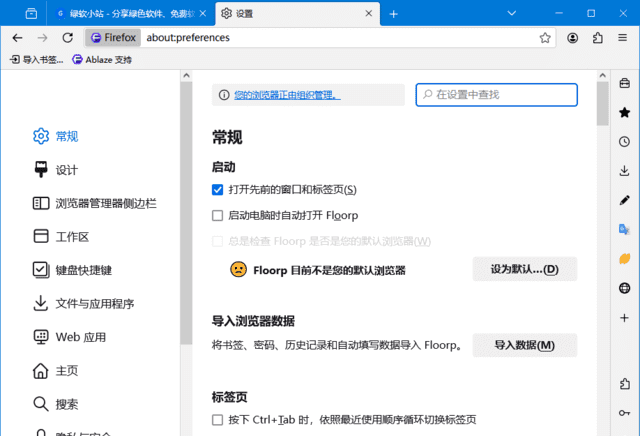Open add-ons puzzle icon in sidebar

pyautogui.click(x=624, y=384)
